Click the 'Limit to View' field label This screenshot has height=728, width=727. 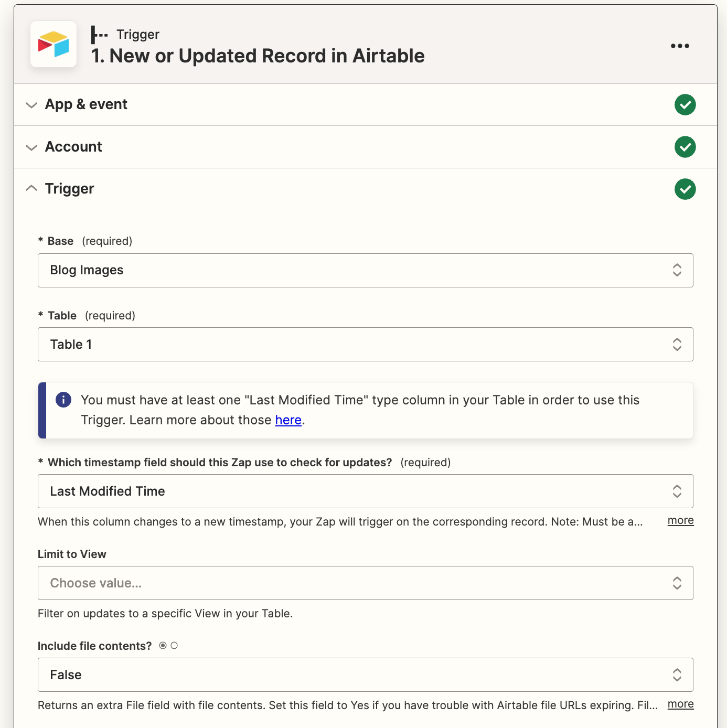click(x=72, y=554)
